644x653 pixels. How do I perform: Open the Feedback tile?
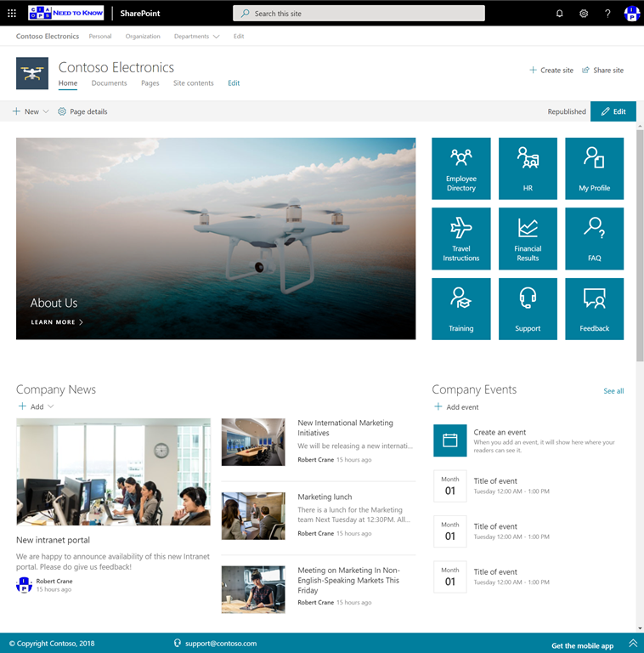pyautogui.click(x=595, y=309)
